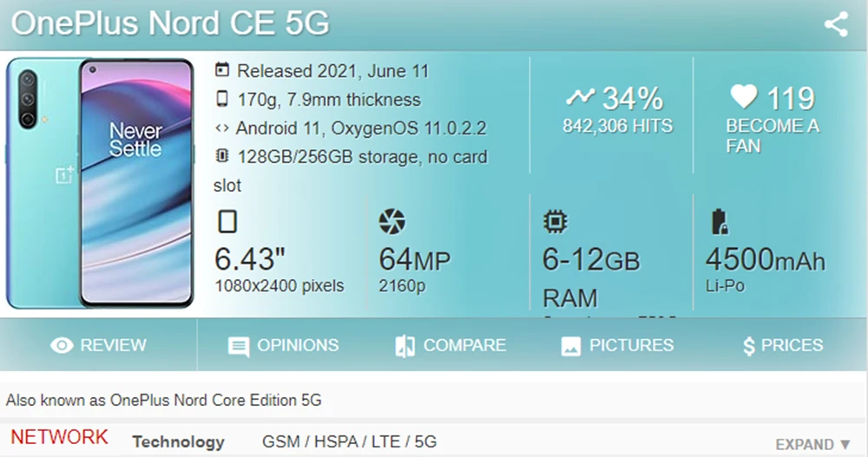Image resolution: width=868 pixels, height=457 pixels.
Task: Click the camera shutter icon
Action: coord(392,222)
